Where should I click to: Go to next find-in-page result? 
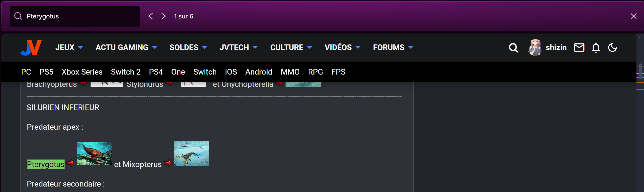pos(163,16)
